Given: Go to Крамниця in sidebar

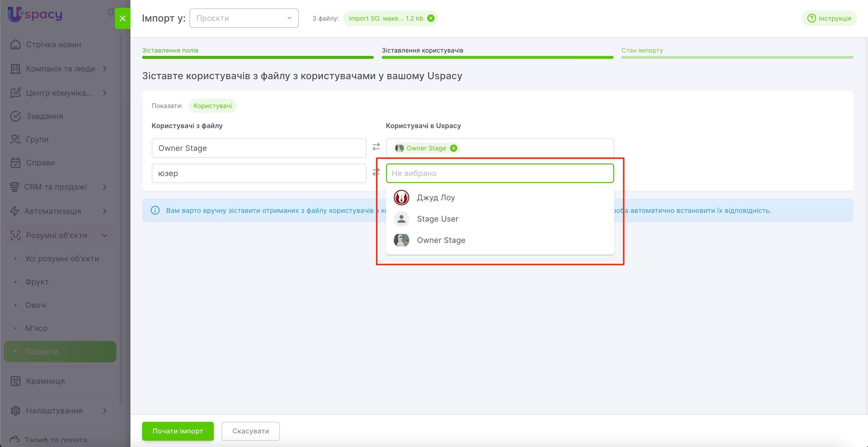Looking at the screenshot, I should (46, 381).
